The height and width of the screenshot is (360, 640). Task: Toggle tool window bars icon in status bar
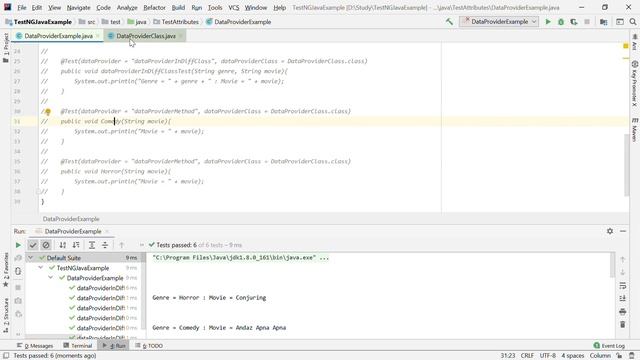pyautogui.click(x=6, y=356)
